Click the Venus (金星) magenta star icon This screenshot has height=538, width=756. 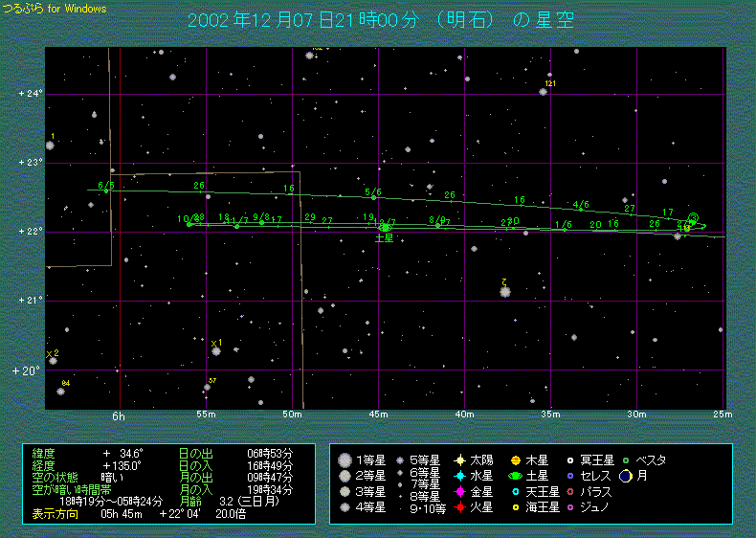[460, 491]
